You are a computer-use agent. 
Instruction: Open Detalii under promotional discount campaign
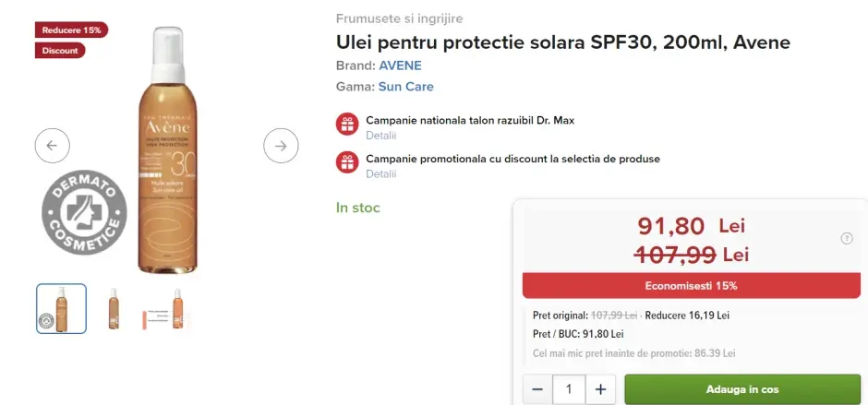coord(380,173)
